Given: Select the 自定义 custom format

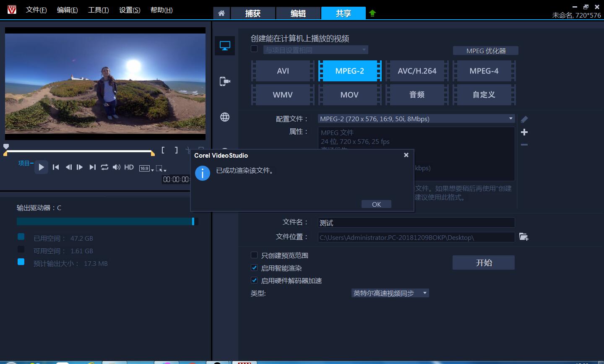Looking at the screenshot, I should click(484, 95).
